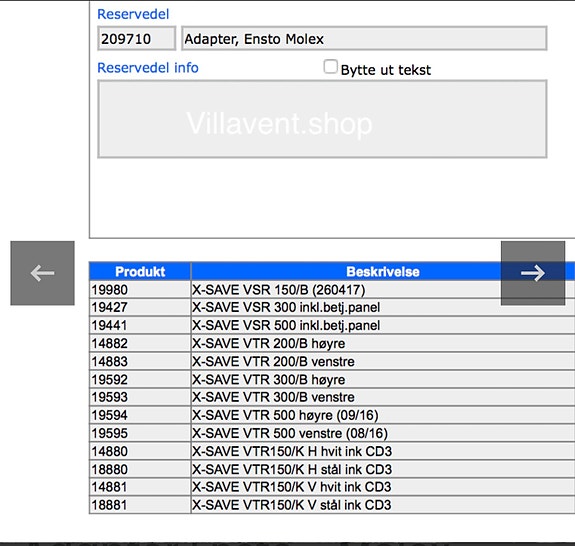Click the Reservedel info label
The image size is (575, 546).
[x=148, y=68]
